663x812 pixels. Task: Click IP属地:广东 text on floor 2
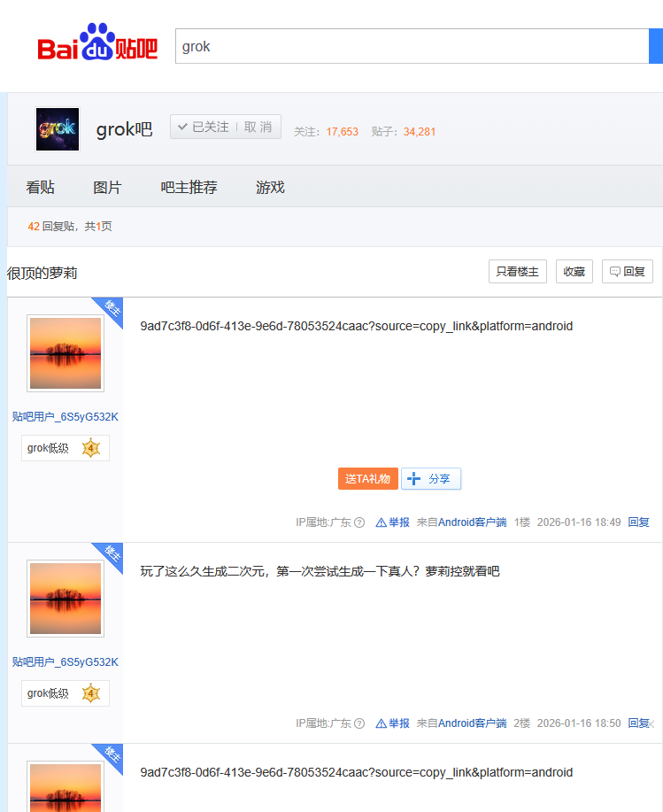coord(323,723)
